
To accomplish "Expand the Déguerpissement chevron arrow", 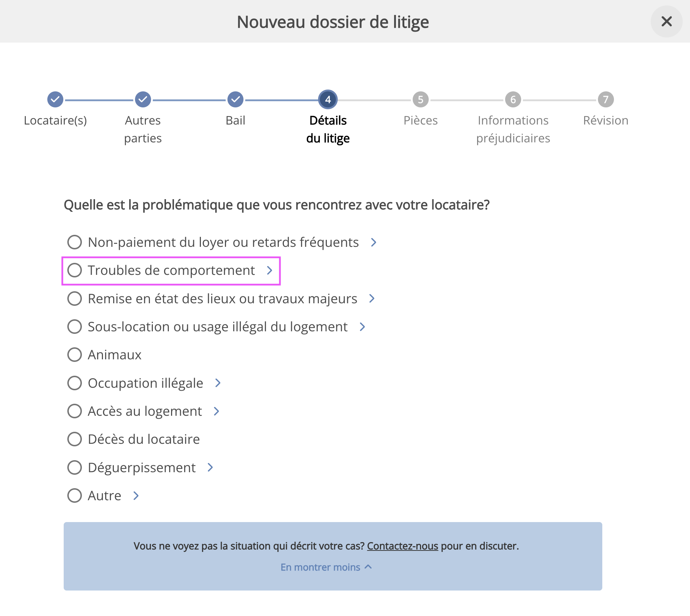I will pos(210,467).
